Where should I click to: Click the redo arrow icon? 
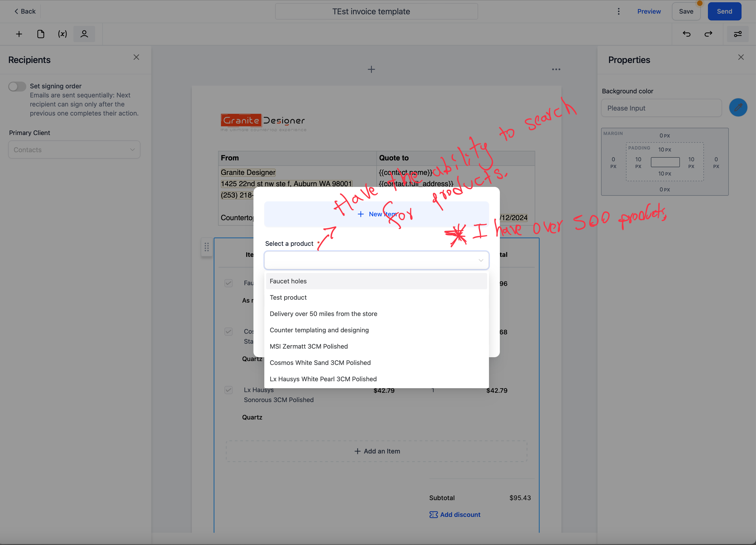click(708, 34)
